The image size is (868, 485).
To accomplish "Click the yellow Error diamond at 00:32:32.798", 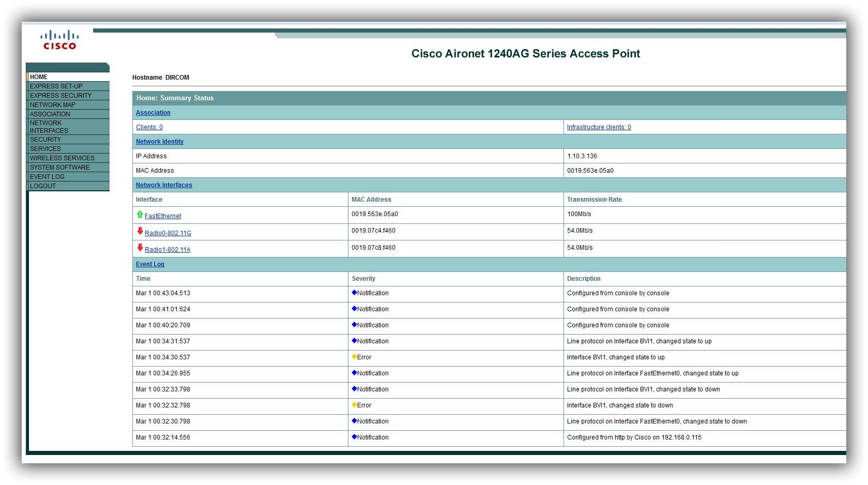I will (354, 405).
